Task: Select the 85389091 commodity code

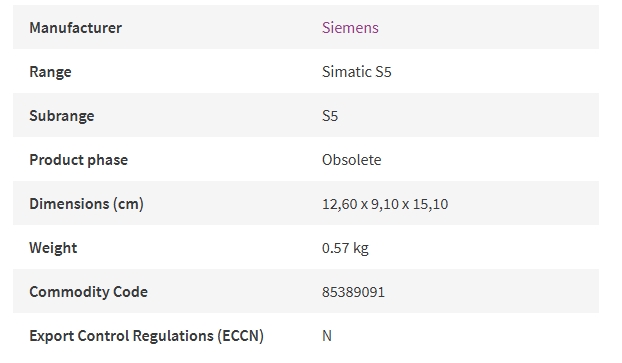Action: pyautogui.click(x=353, y=292)
